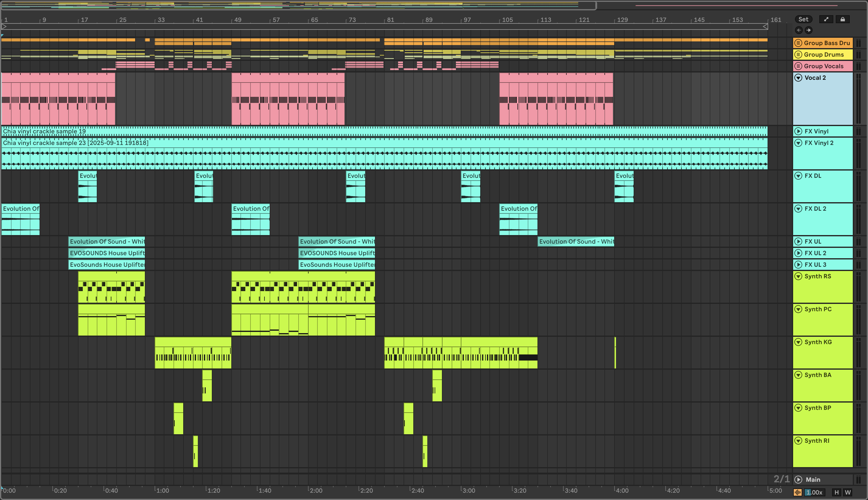Select the Group Drums track name
The width and height of the screenshot is (868, 500).
[x=824, y=55]
